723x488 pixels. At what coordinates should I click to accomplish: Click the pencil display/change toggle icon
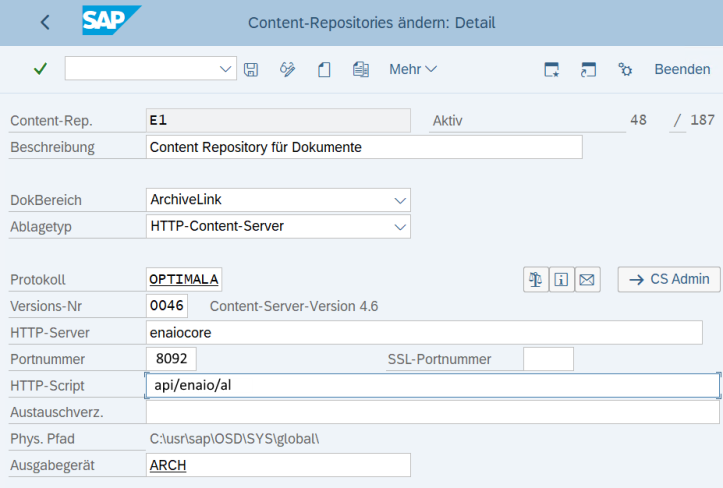288,69
